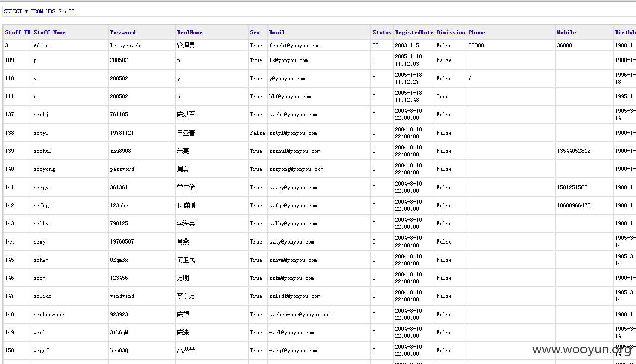This screenshot has height=364, width=636.
Task: Click the Status cell showing 23
Action: tap(382, 45)
